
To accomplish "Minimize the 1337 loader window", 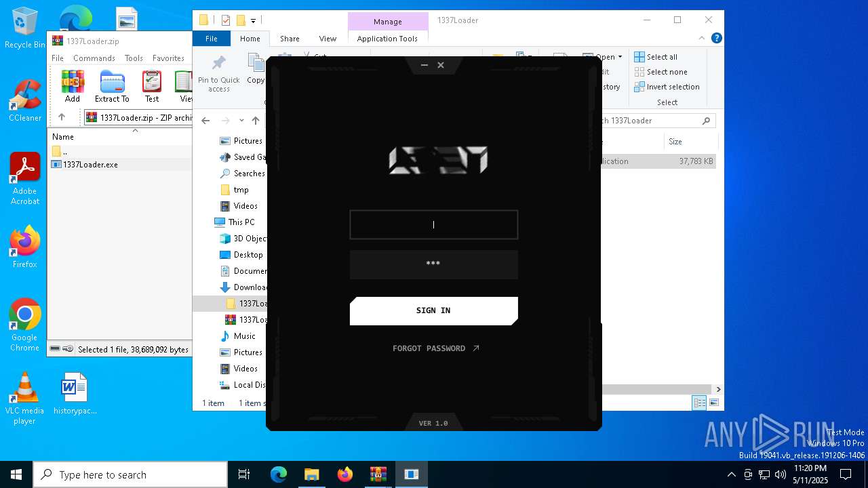I will [x=424, y=65].
